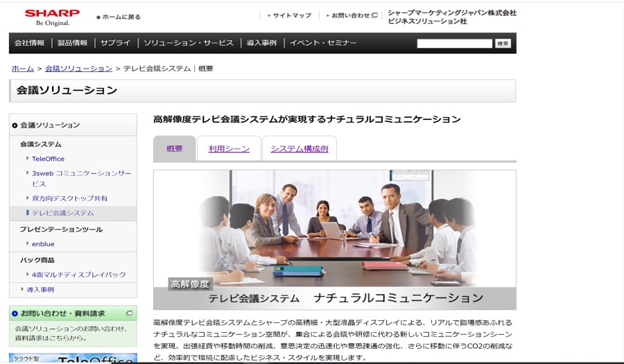624x364 pixels.
Task: Open お問い合わせ・資料請求 box heading
Action: tap(63, 313)
